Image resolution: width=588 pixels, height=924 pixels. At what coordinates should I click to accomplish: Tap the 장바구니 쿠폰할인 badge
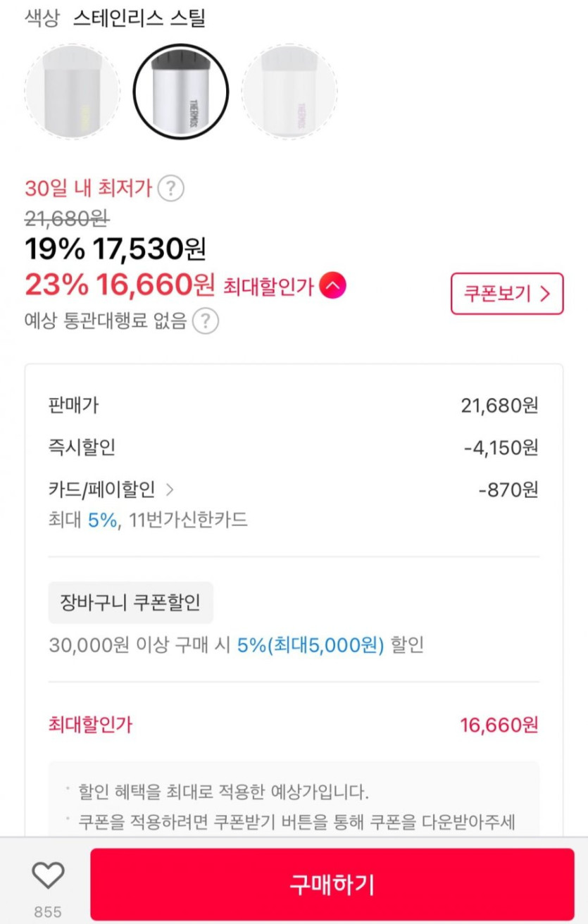130,603
